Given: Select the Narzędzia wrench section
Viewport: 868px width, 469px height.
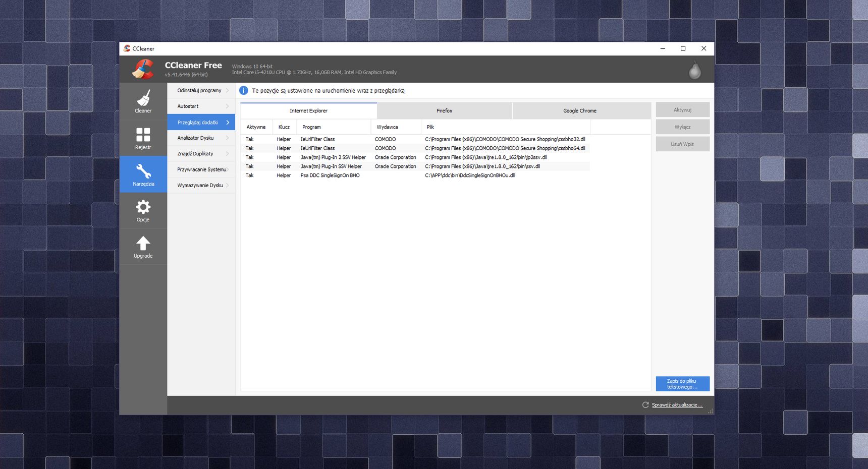Looking at the screenshot, I should tap(143, 174).
